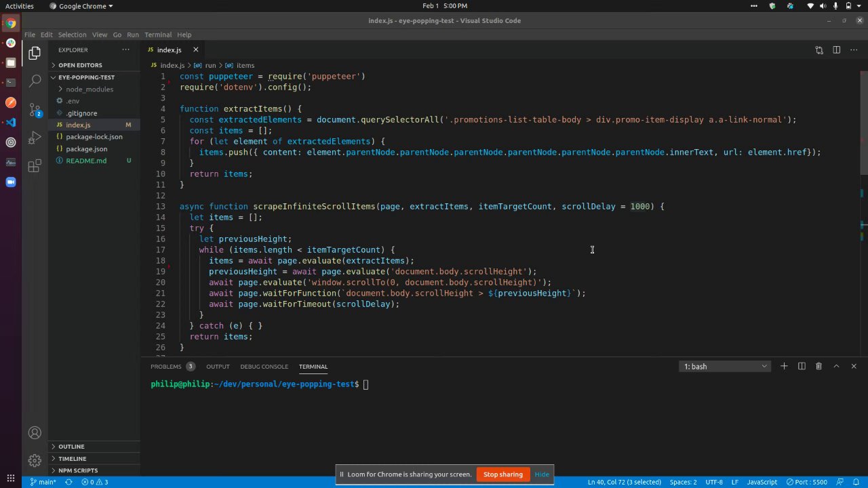The image size is (868, 488).
Task: Split the editor right
Action: tap(836, 49)
